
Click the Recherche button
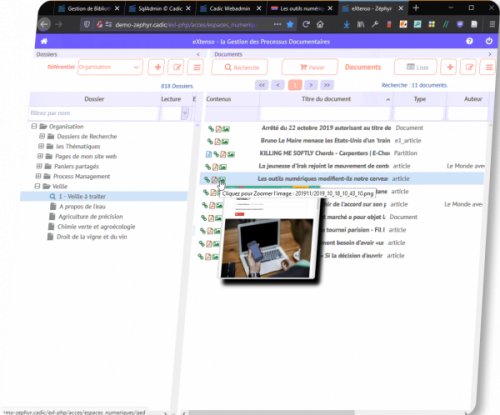(240, 67)
